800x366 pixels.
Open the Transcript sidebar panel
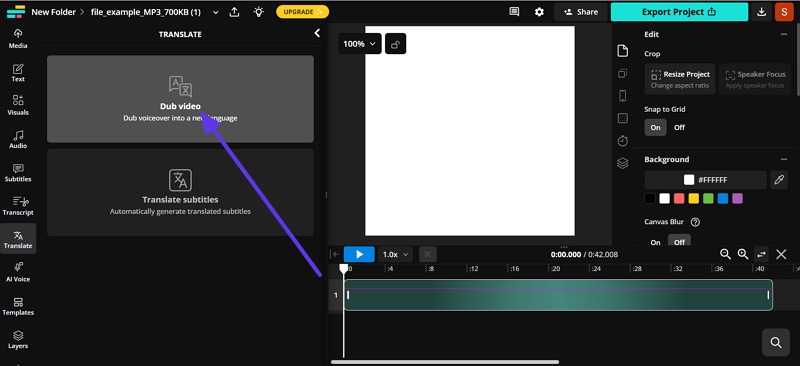tap(18, 206)
